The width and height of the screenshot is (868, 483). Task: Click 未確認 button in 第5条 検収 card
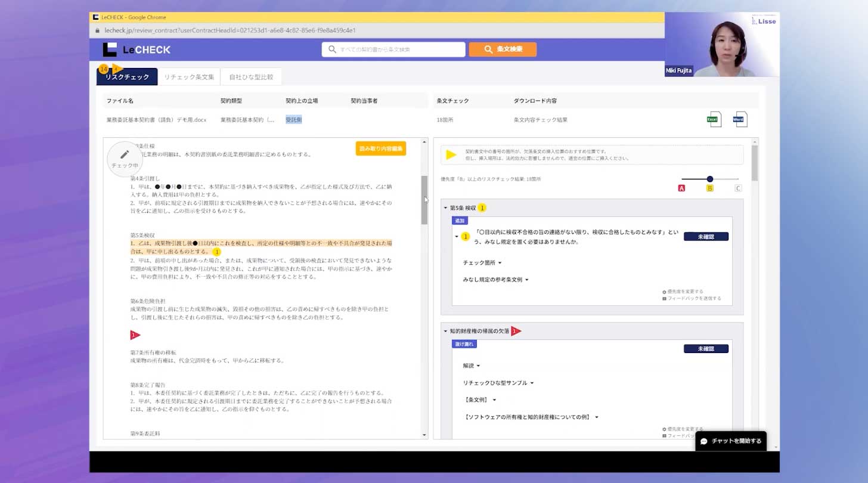pos(706,237)
